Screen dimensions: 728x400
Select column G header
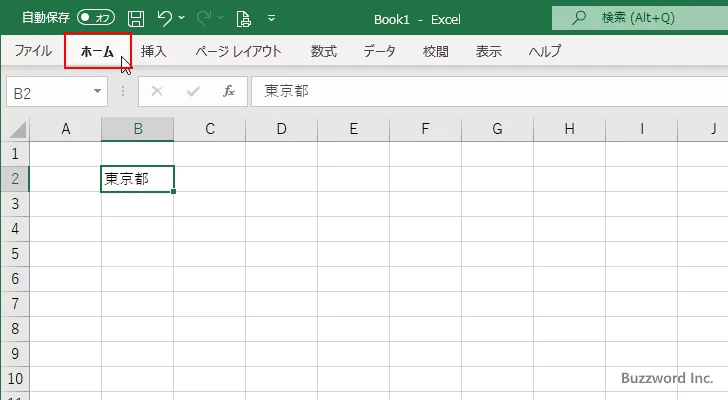(497, 129)
